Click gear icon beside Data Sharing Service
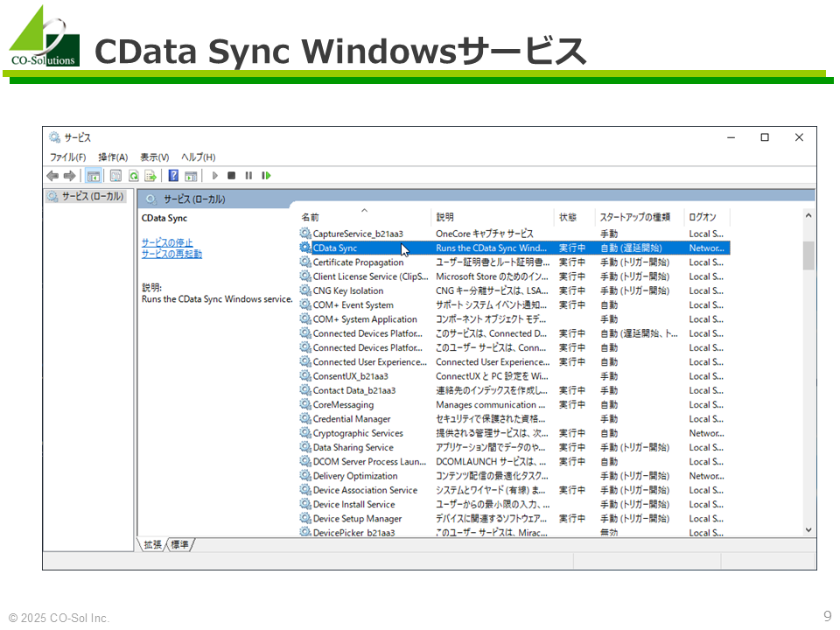This screenshot has width=840, height=630. coord(305,447)
